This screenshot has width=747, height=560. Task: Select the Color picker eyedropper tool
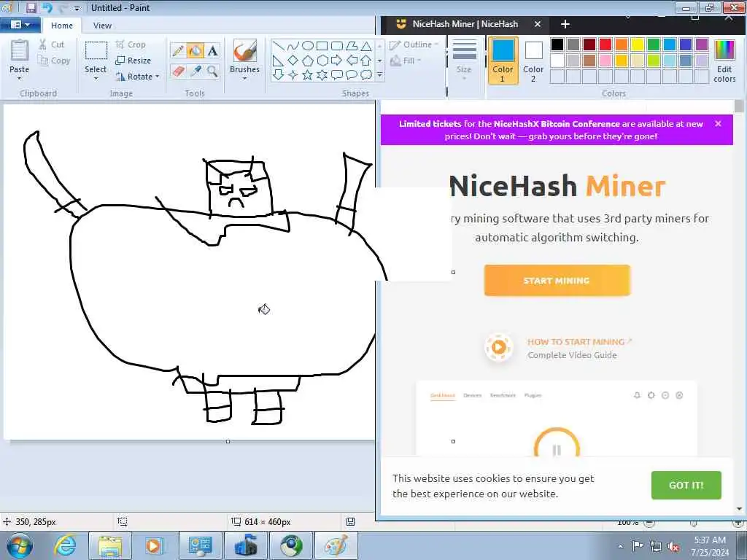pyautogui.click(x=195, y=71)
